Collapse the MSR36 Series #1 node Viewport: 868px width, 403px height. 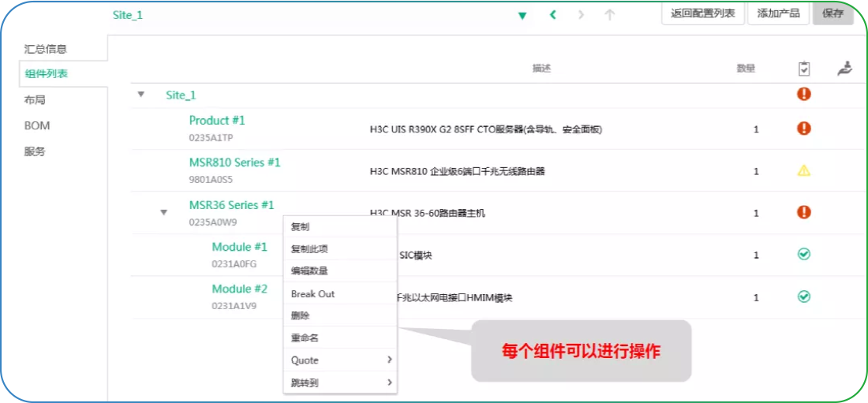pos(164,212)
